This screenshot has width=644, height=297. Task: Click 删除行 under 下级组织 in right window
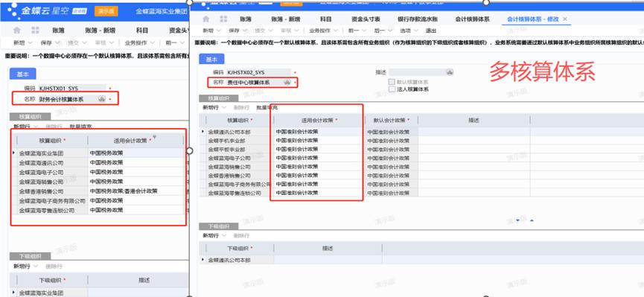click(240, 236)
